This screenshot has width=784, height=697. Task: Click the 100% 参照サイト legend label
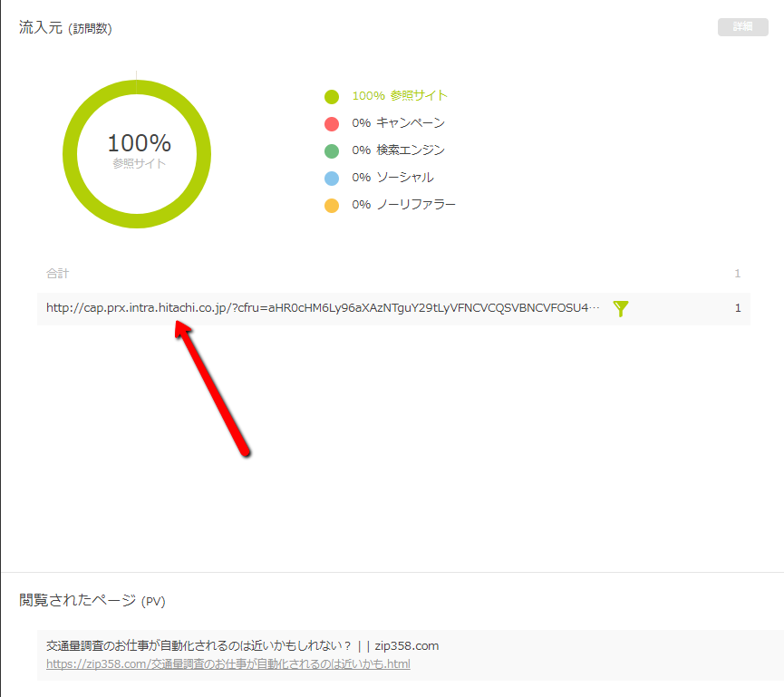(x=400, y=95)
